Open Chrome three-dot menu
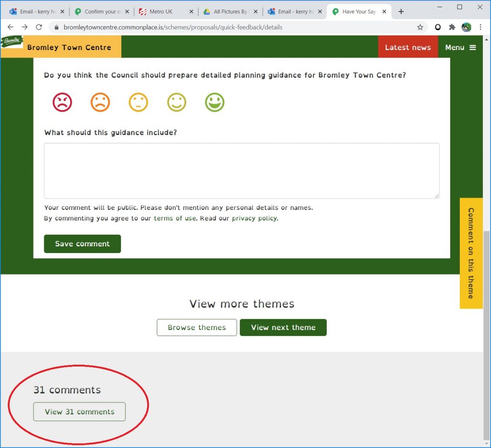Viewport: 491px width, 448px height. click(480, 27)
